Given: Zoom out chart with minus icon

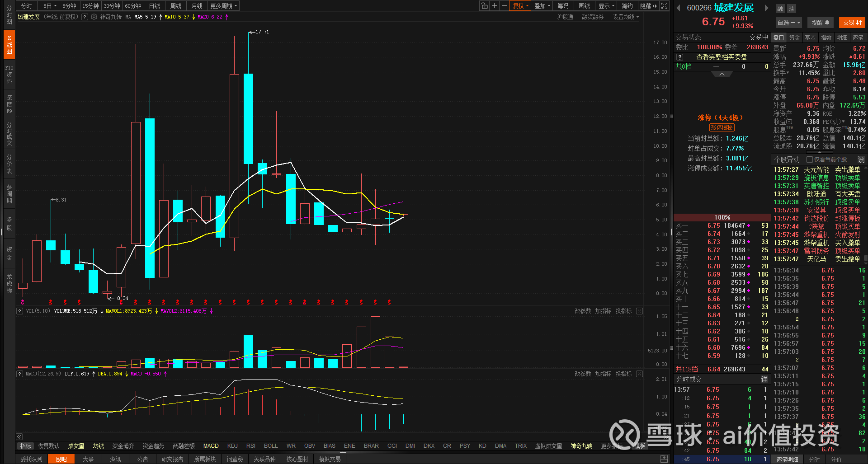Looking at the screenshot, I should [504, 6].
